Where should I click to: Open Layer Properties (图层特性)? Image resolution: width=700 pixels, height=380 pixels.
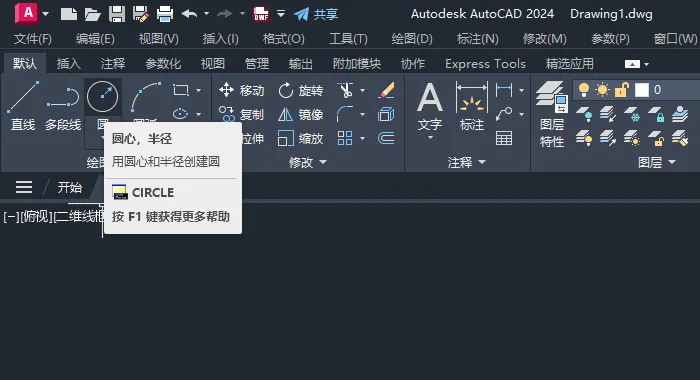(552, 114)
